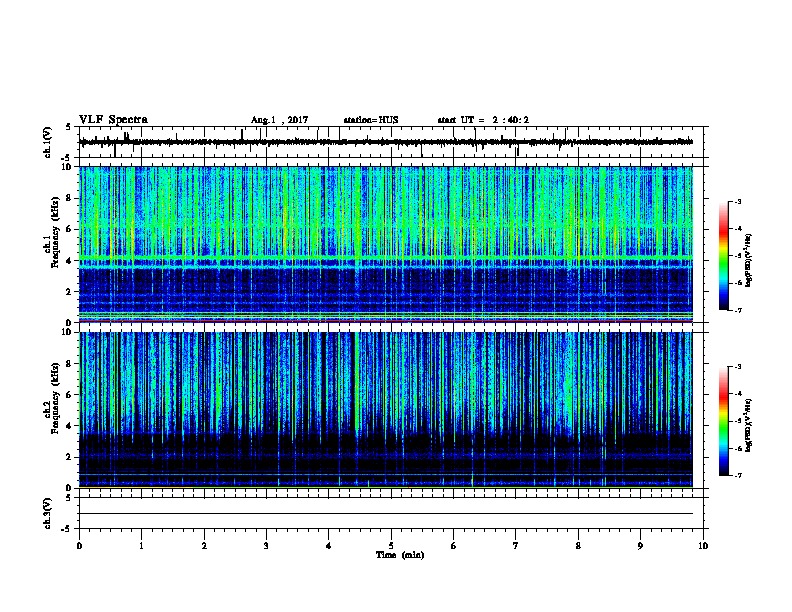Click the ch.2 colorbar log(PSD) unit label
Viewport: 792px width, 612px height.
[749, 426]
